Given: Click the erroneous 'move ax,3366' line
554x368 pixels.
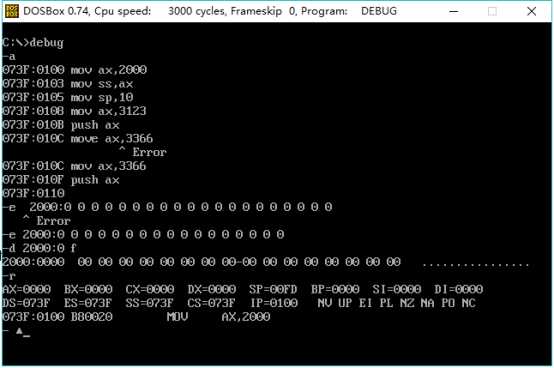Looking at the screenshot, I should coord(78,138).
